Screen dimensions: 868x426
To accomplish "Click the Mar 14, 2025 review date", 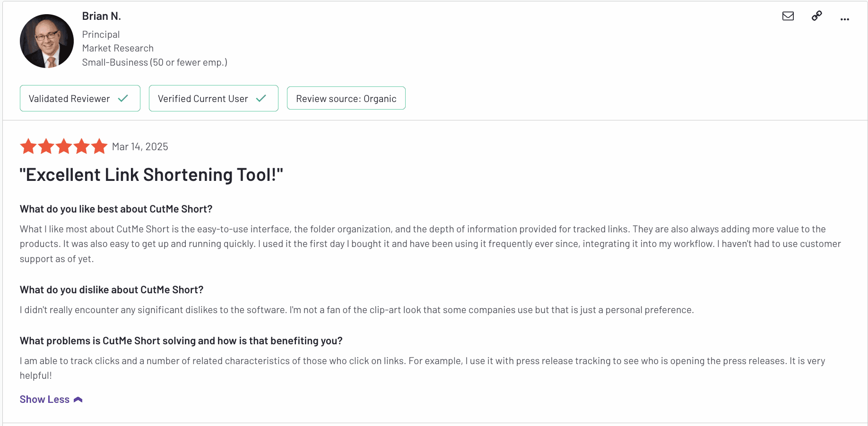I will coord(140,147).
